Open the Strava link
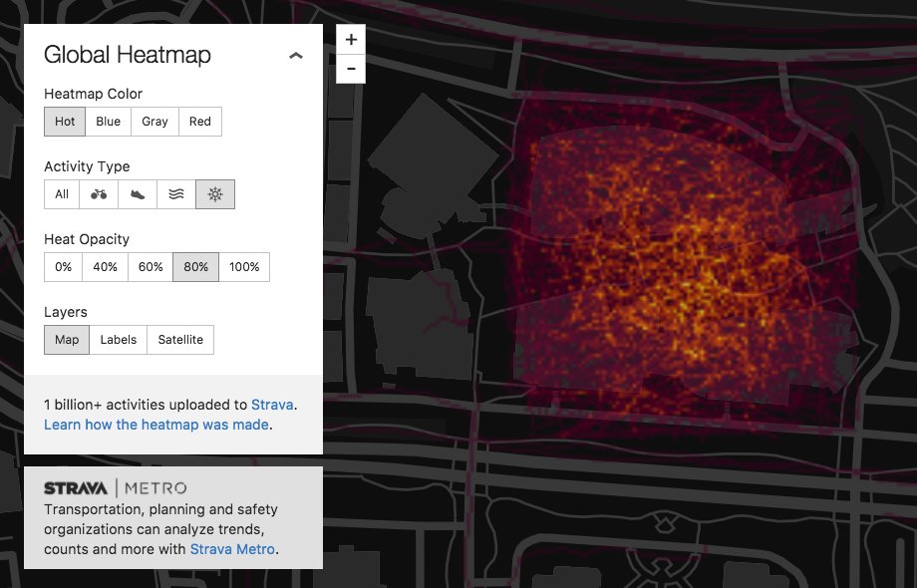Viewport: 917px width, 588px height. (x=272, y=405)
